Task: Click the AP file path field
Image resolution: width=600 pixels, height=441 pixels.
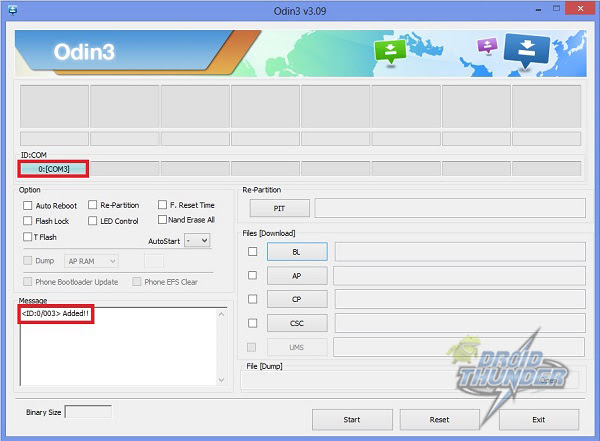Action: click(459, 276)
